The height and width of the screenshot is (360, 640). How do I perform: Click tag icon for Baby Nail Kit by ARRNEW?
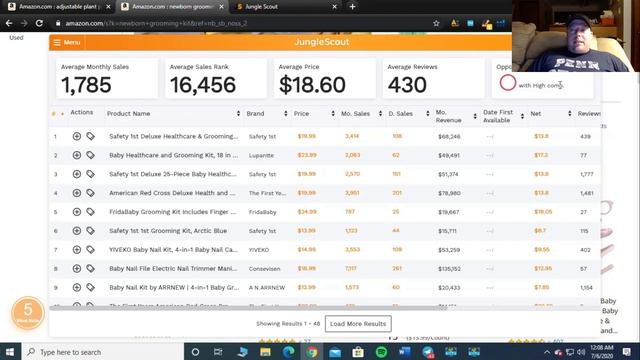90,287
